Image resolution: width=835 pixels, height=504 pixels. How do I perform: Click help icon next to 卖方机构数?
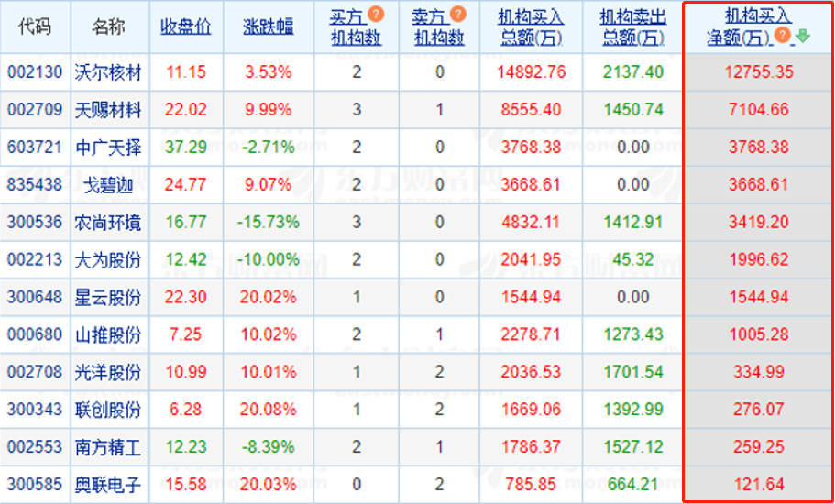(x=458, y=14)
